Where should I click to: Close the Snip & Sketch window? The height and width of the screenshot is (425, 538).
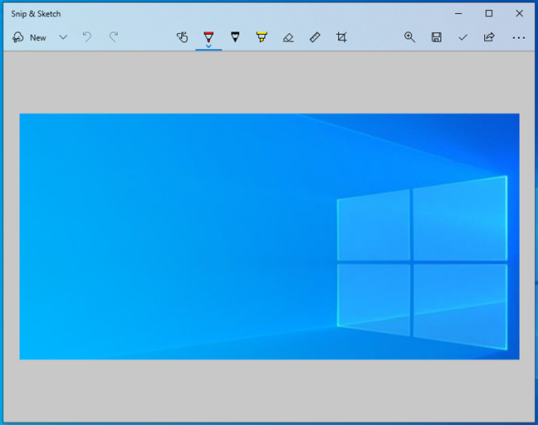click(x=519, y=13)
